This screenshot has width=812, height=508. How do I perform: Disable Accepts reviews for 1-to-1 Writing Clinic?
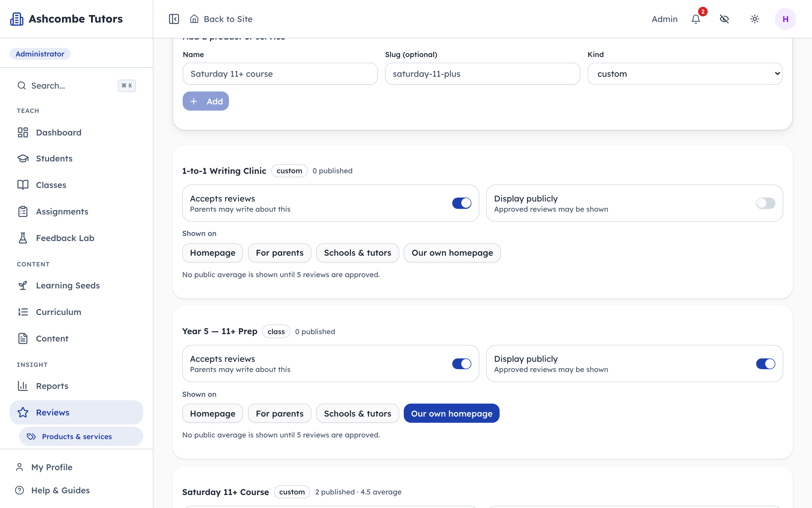coord(462,203)
